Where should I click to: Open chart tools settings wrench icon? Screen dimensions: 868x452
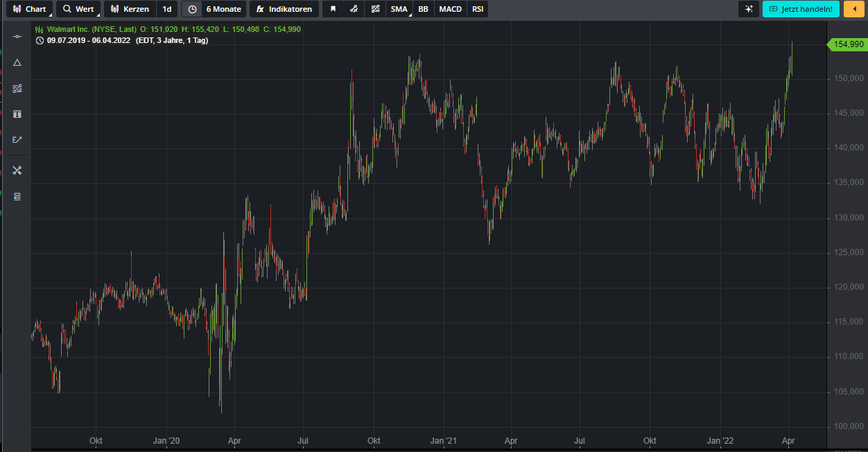pyautogui.click(x=17, y=171)
